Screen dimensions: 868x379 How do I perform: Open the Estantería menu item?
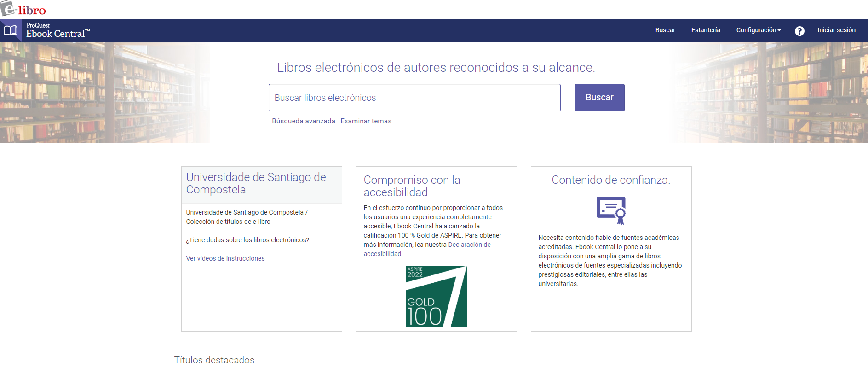click(706, 30)
